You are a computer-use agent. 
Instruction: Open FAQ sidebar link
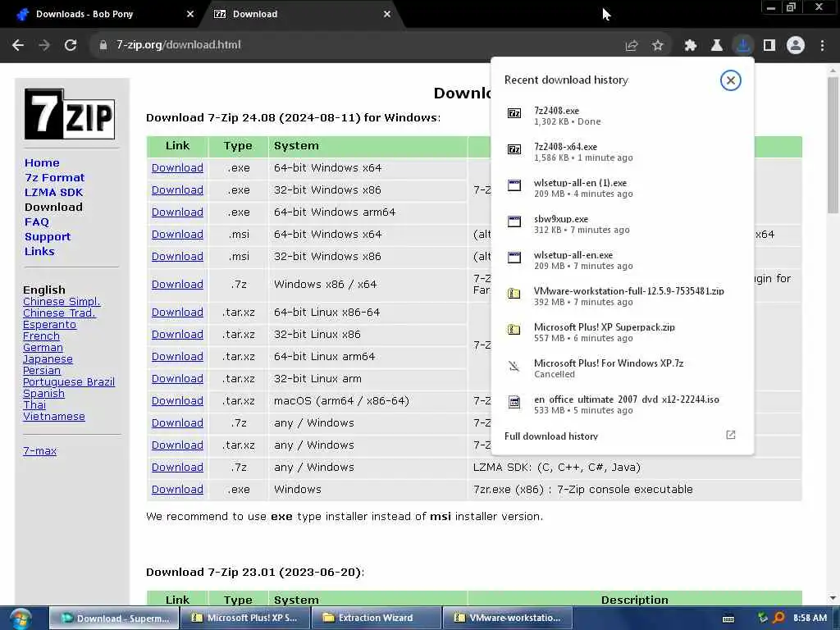click(x=36, y=221)
